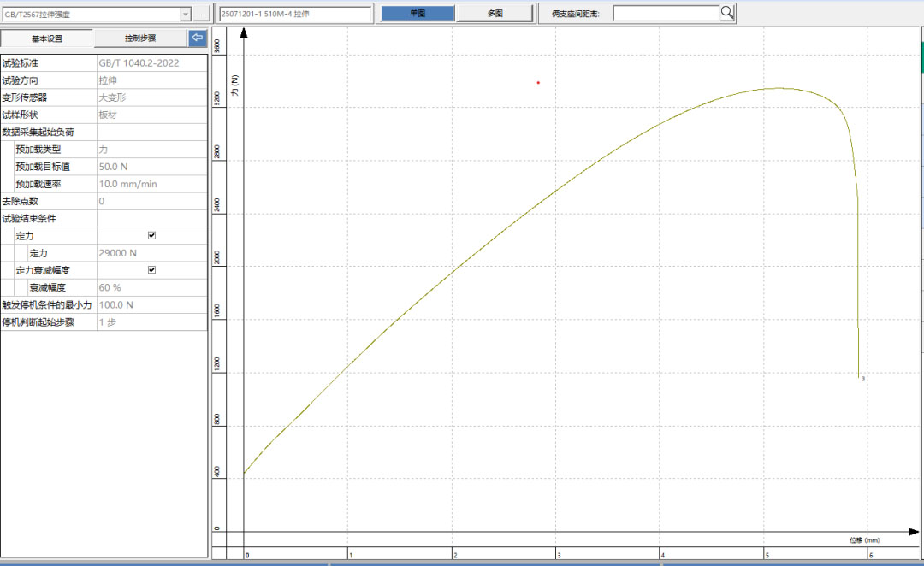The width and height of the screenshot is (924, 566).
Task: Click the 单图 view button
Action: (x=417, y=13)
